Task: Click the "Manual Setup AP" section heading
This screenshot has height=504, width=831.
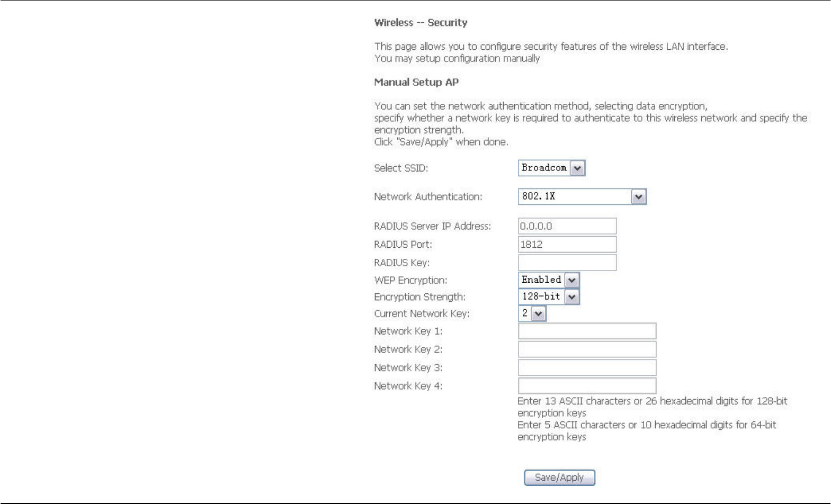Action: (416, 82)
